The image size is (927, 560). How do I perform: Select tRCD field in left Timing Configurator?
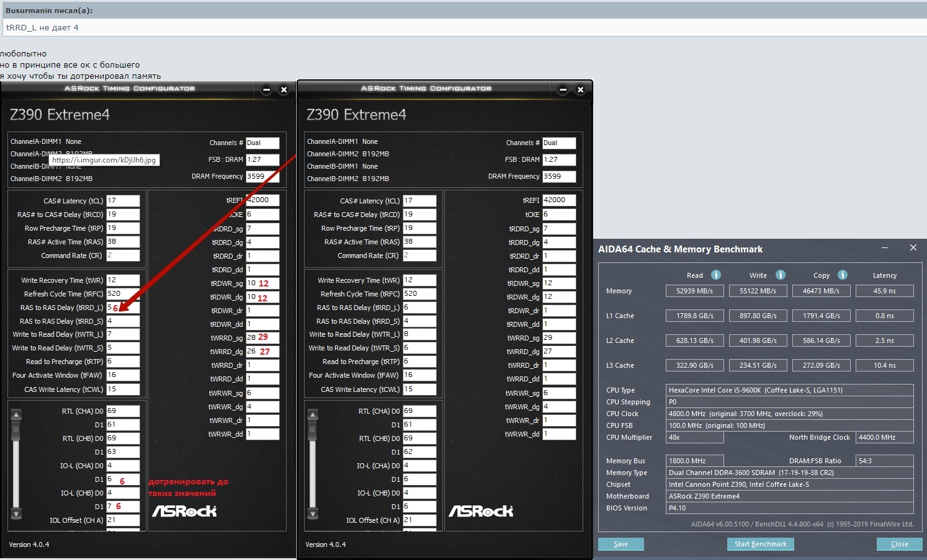coord(123,215)
